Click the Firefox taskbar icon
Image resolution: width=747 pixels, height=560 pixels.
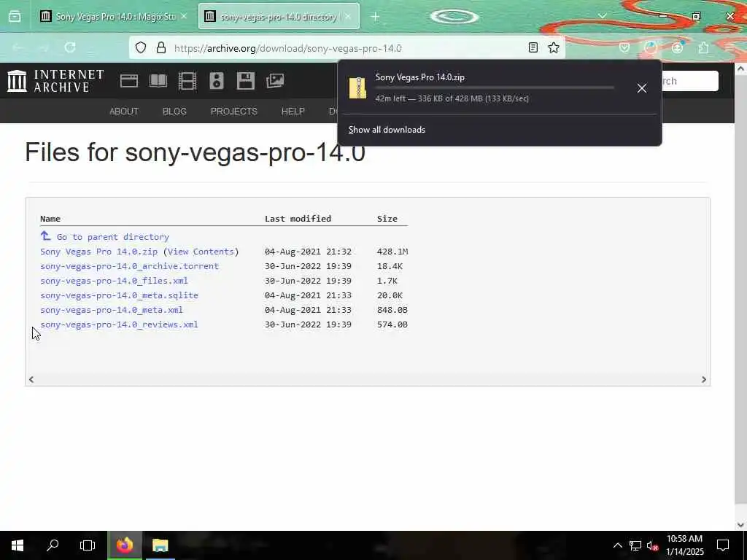pos(124,545)
